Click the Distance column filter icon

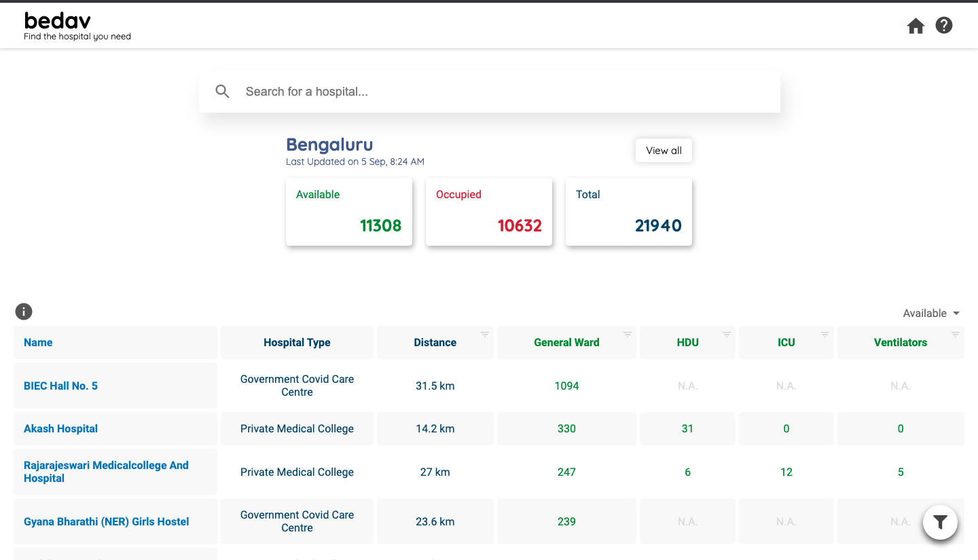coord(485,335)
